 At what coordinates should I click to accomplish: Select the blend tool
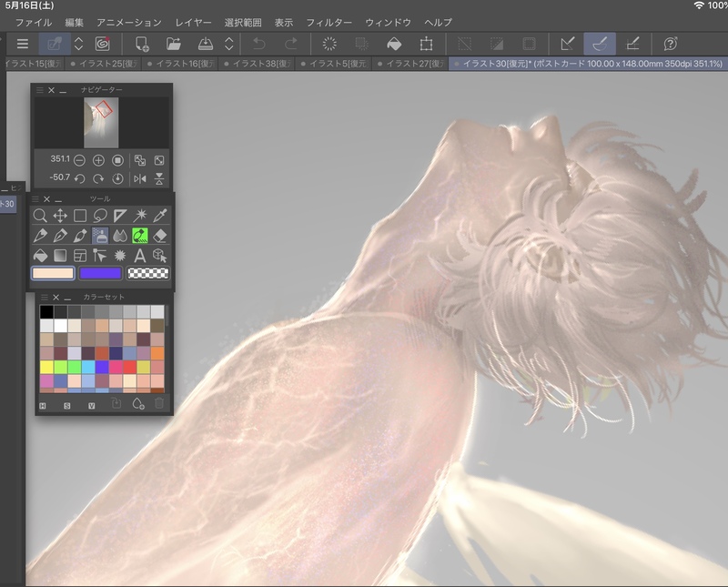pos(120,236)
